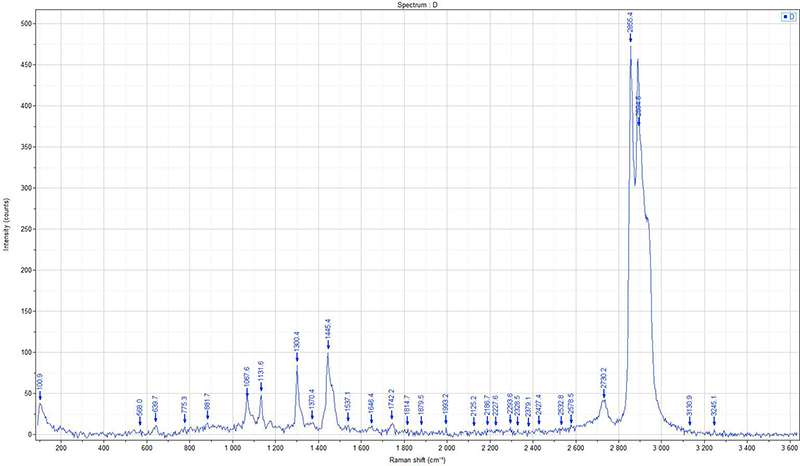This screenshot has height=466, width=800.
Task: Click the 1742.2 peak marker
Action: (392, 414)
